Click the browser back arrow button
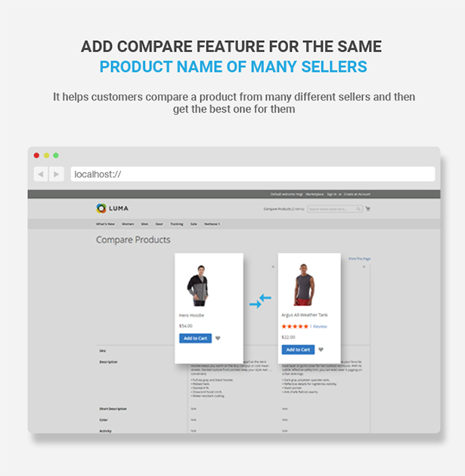 (41, 175)
